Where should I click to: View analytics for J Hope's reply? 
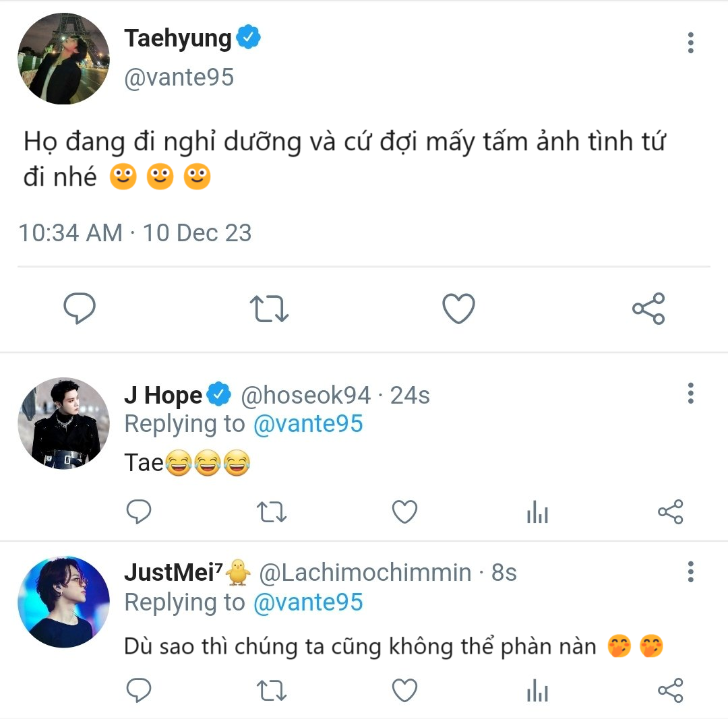pos(537,512)
